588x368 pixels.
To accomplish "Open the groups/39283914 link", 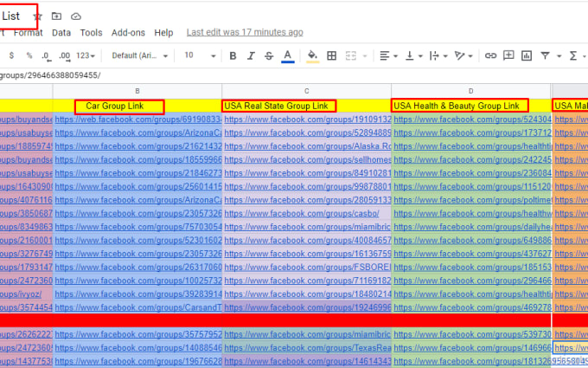I will coord(138,294).
